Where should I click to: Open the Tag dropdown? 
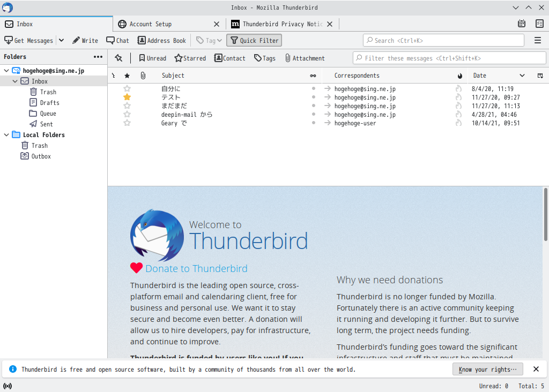(x=209, y=41)
